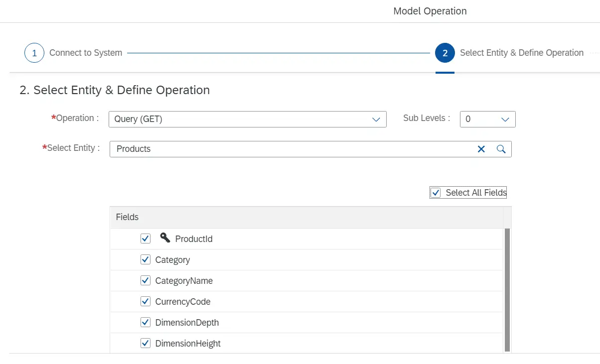The height and width of the screenshot is (364, 600).
Task: Clear the Select Entity field with X icon
Action: 481,149
